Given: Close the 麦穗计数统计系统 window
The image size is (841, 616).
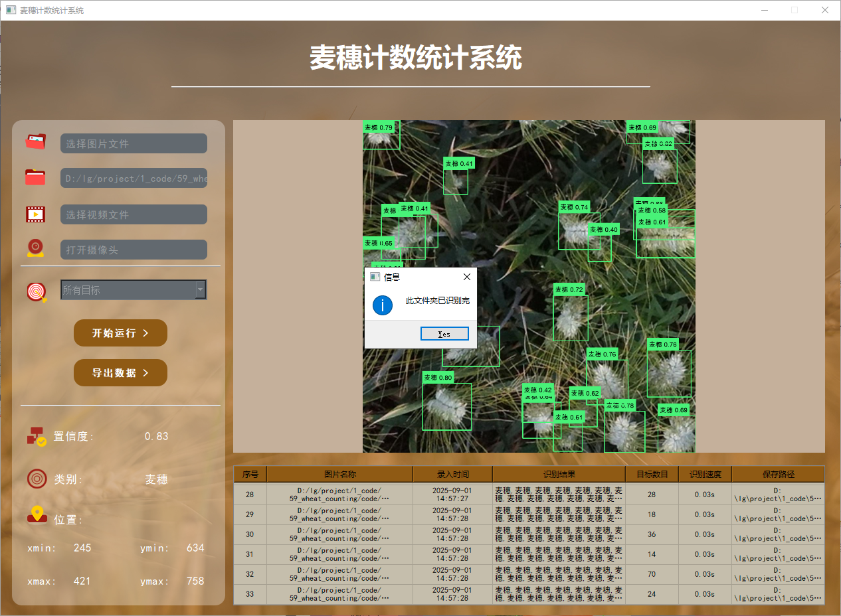Looking at the screenshot, I should (x=824, y=10).
